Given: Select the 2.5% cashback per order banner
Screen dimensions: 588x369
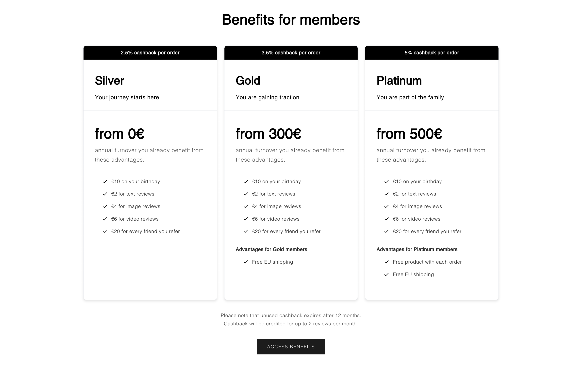Looking at the screenshot, I should click(x=150, y=53).
